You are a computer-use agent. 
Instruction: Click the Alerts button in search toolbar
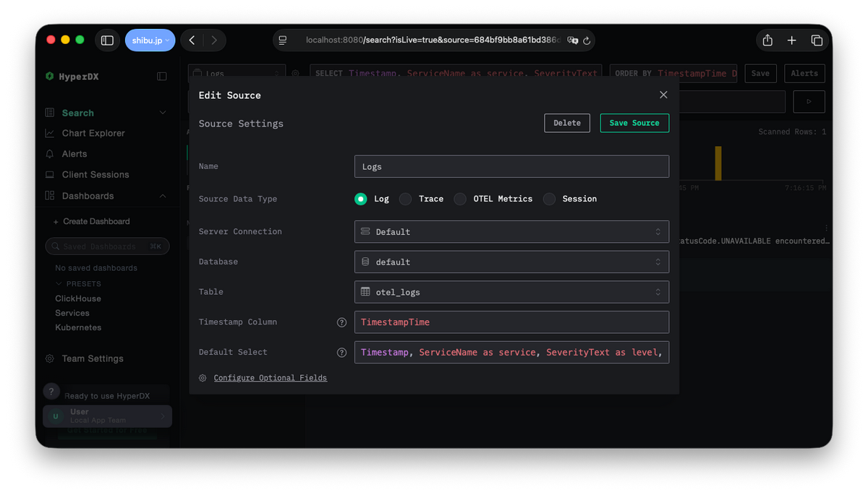click(x=804, y=74)
